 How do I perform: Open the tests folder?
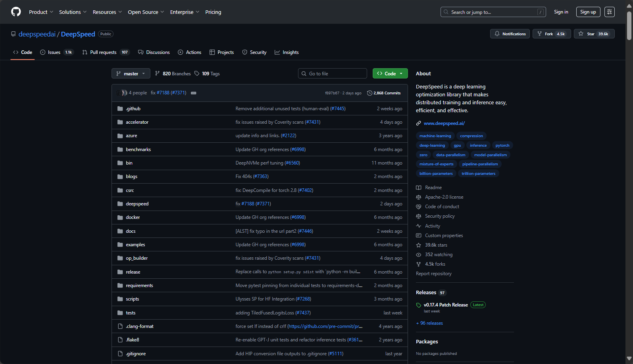click(x=131, y=313)
